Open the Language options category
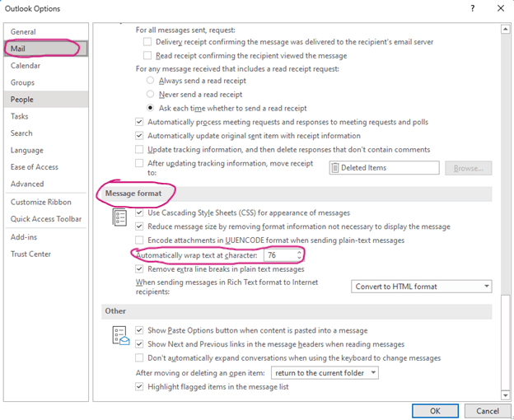Viewport: 514px width, 420px height. tap(46, 151)
